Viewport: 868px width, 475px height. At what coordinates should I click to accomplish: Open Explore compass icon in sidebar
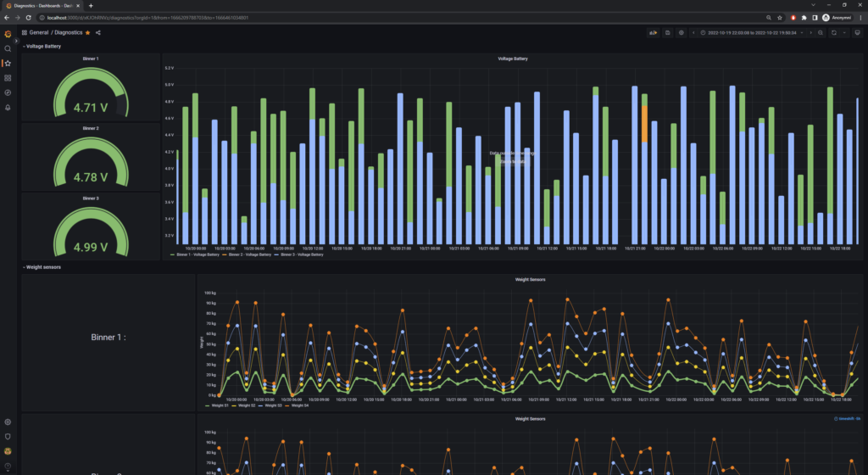point(8,92)
